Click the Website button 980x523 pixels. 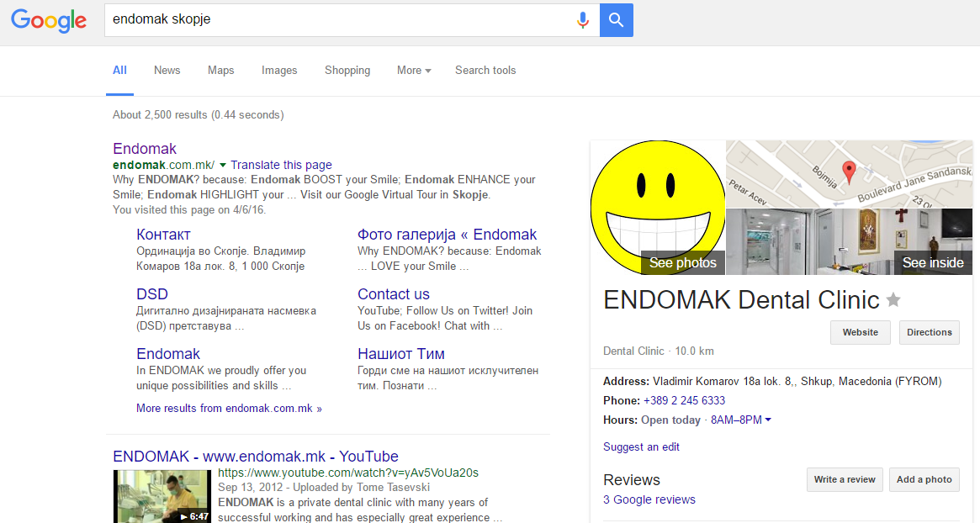point(860,332)
